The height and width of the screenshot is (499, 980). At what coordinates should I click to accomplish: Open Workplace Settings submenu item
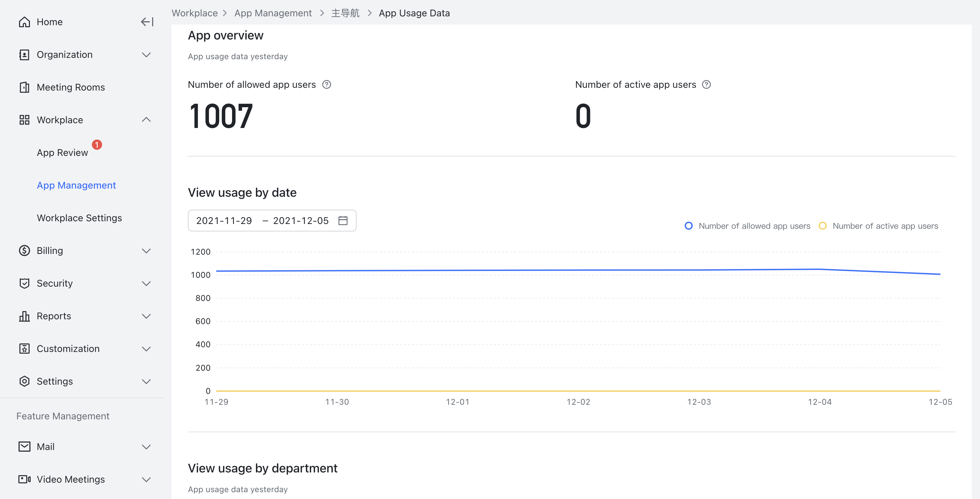click(x=79, y=218)
